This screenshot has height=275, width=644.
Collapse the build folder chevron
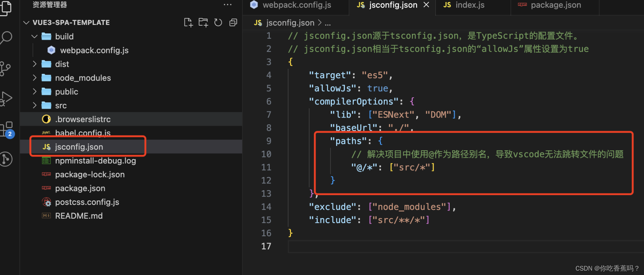click(x=34, y=36)
